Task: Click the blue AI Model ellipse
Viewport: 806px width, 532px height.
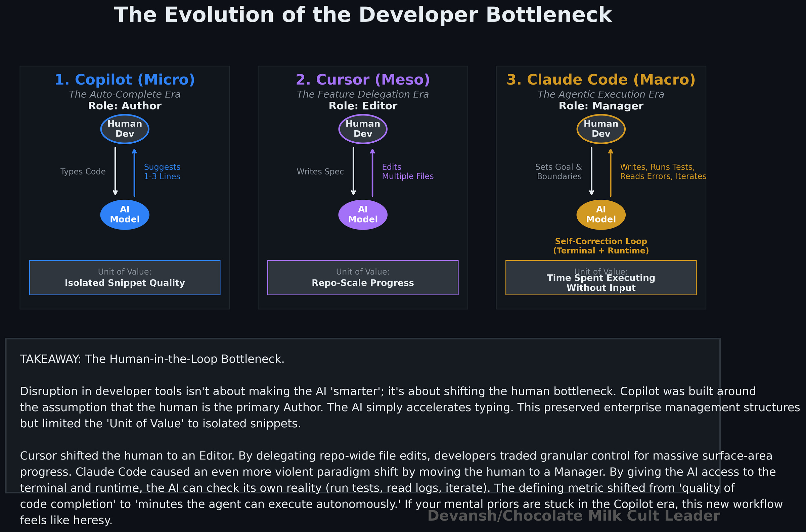Action: click(125, 215)
